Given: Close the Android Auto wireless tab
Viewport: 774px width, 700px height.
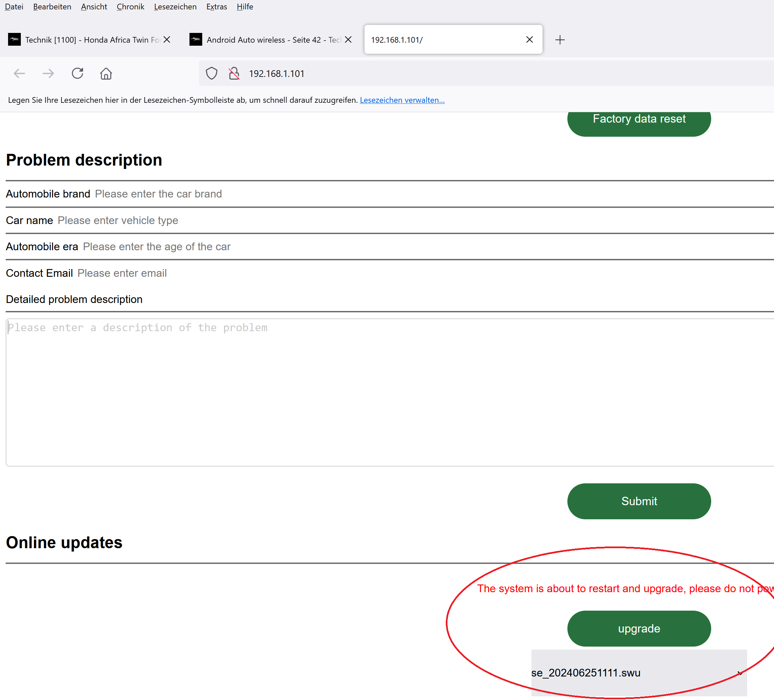Looking at the screenshot, I should pyautogui.click(x=348, y=40).
